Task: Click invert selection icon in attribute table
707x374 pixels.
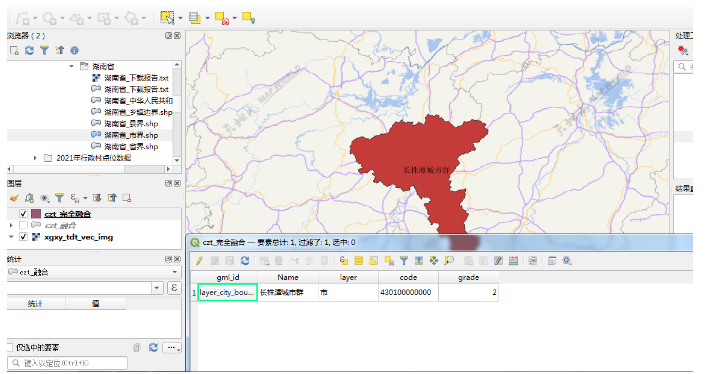Action: point(373,260)
